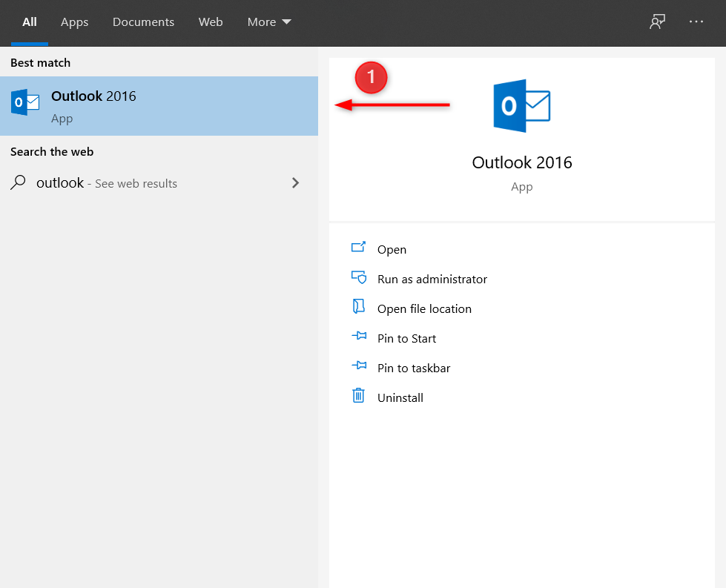The height and width of the screenshot is (588, 726).
Task: Open the More dropdown filter
Action: coord(269,22)
